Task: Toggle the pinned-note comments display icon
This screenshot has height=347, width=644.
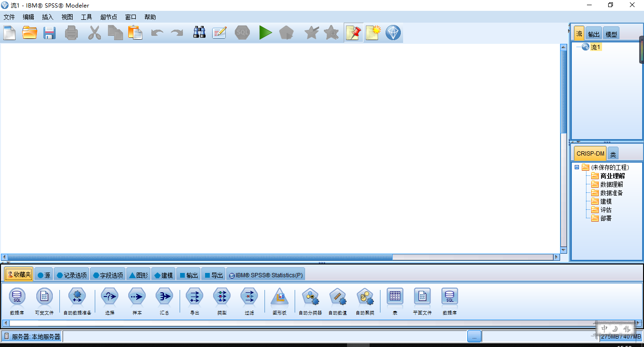Action: 354,33
